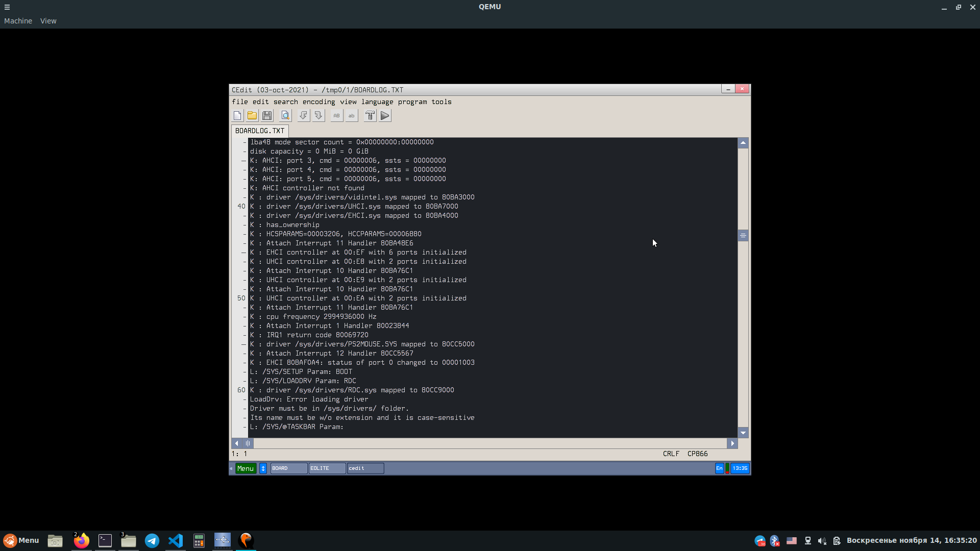Toggle the taskbar arrows button next to Menu

pyautogui.click(x=263, y=468)
